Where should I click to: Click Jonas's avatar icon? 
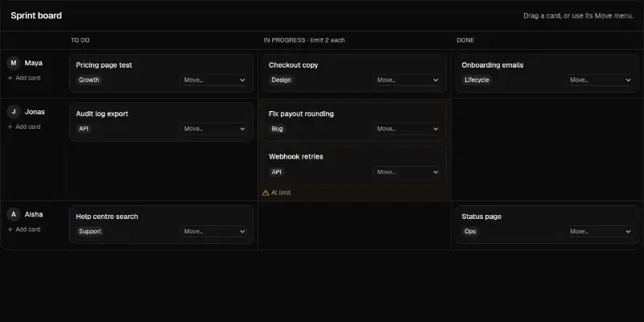(14, 112)
